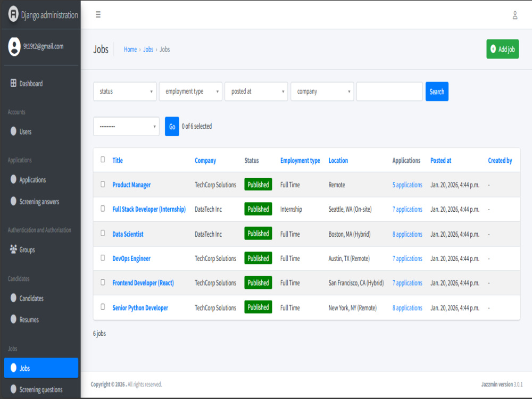Check the Data Scientist row checkbox

point(103,233)
